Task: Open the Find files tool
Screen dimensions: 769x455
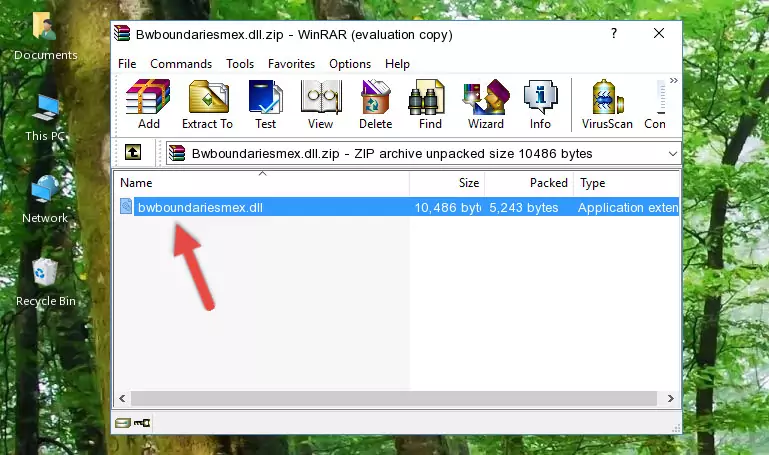Action: pyautogui.click(x=430, y=104)
